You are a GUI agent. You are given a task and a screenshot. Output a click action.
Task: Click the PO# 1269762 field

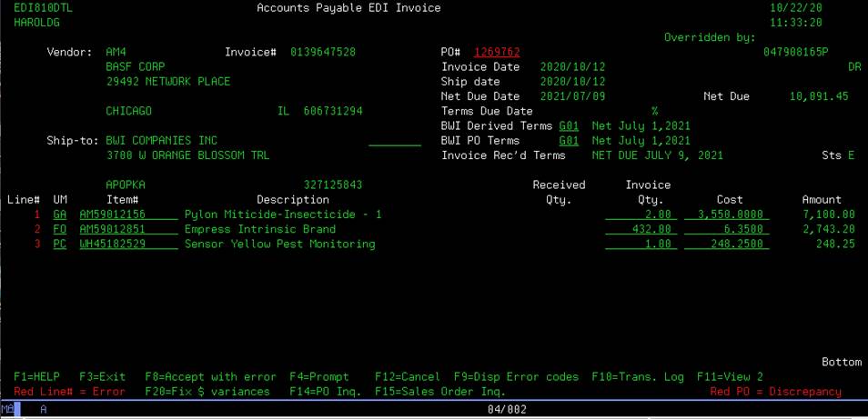pos(497,53)
